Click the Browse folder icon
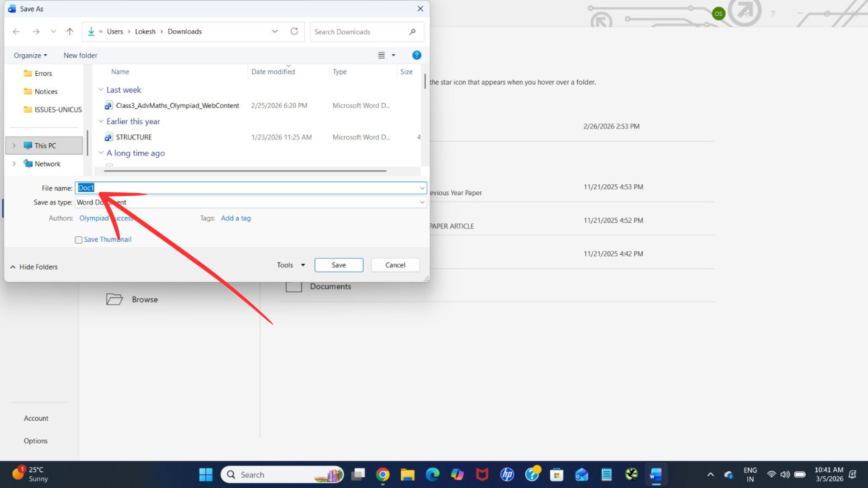Viewport: 868px width, 488px height. (x=114, y=299)
